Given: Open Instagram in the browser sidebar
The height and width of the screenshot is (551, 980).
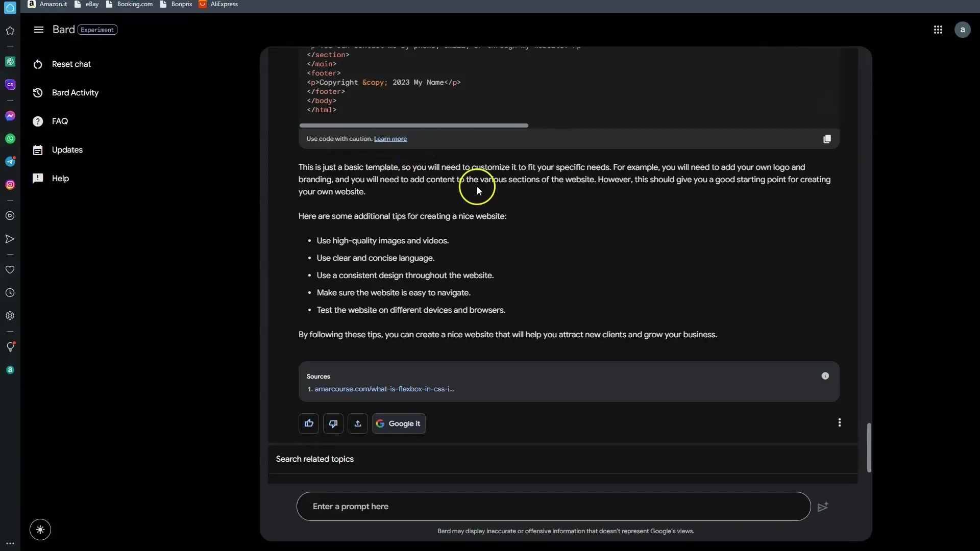Looking at the screenshot, I should click(x=10, y=185).
